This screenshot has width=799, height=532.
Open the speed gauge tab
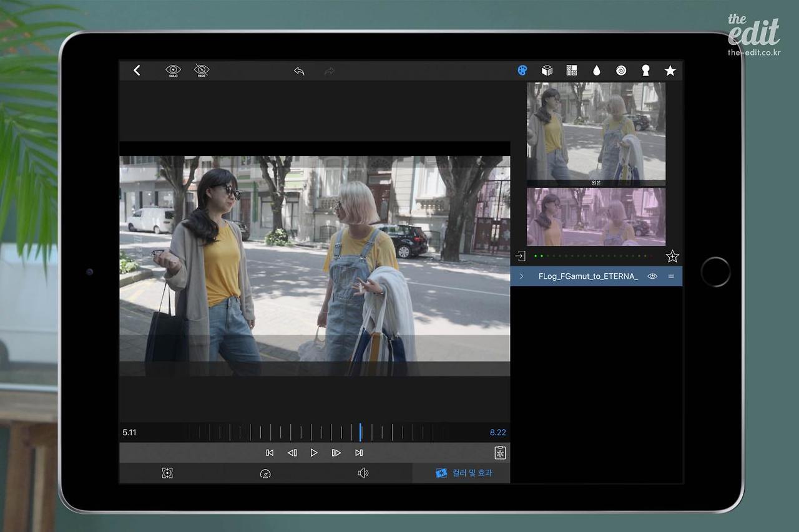(x=265, y=473)
